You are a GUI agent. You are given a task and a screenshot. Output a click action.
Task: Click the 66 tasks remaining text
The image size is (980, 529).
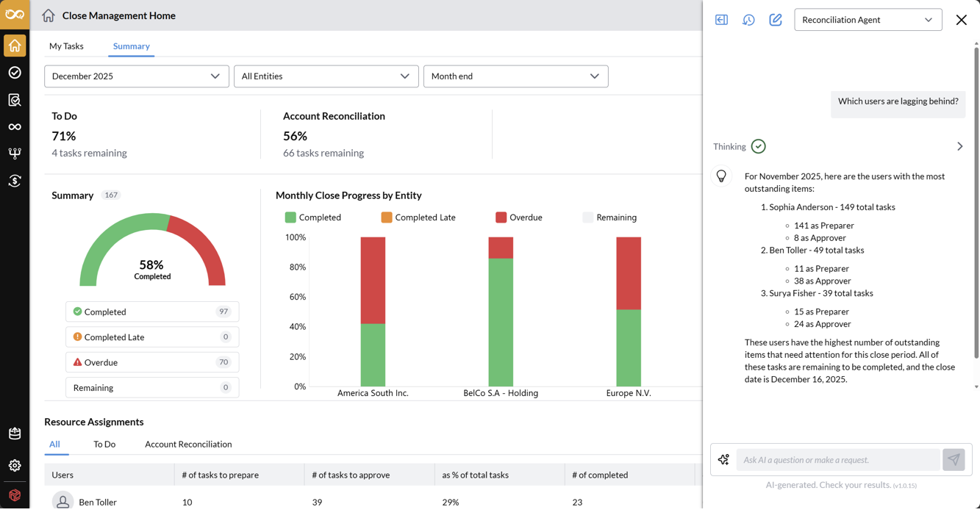tap(323, 153)
